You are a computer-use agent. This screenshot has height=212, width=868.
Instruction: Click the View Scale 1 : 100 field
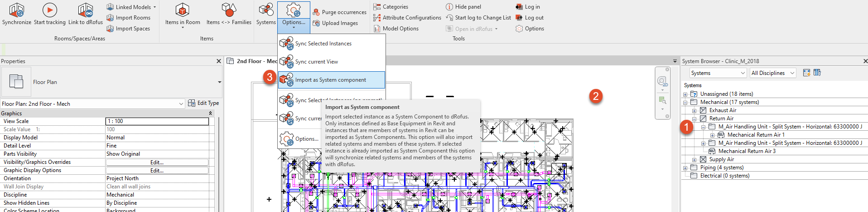[157, 122]
